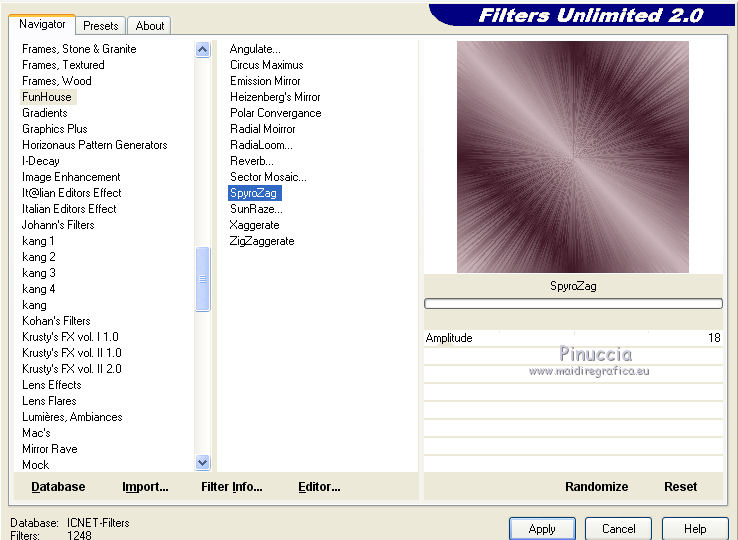Select kang 3 category
738x540 pixels.
click(x=39, y=273)
